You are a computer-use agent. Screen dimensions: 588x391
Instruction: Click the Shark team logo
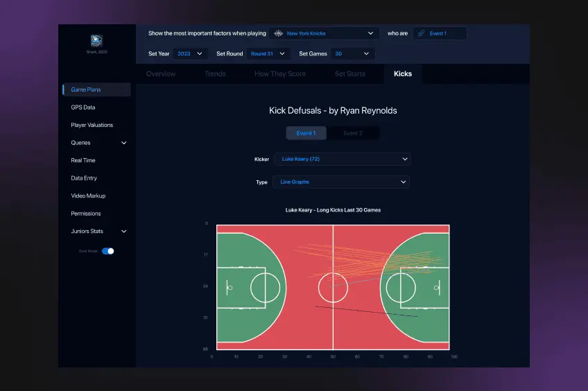[97, 41]
